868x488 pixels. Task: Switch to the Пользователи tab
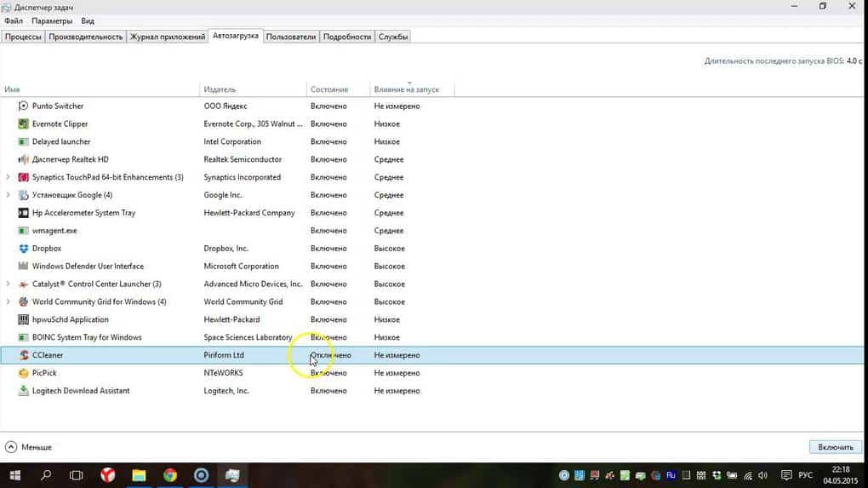[x=291, y=37]
